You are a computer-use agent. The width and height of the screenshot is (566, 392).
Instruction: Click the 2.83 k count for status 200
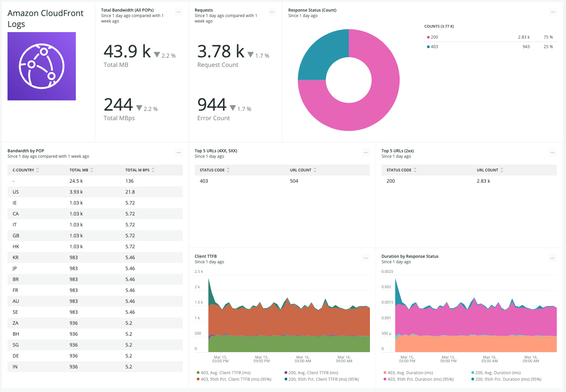coord(524,37)
